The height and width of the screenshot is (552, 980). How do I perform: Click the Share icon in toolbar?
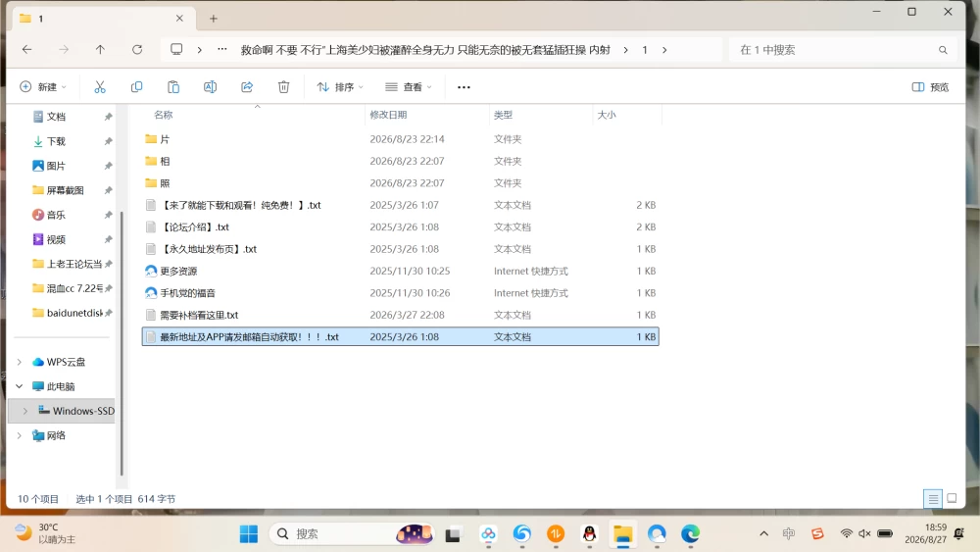(247, 87)
